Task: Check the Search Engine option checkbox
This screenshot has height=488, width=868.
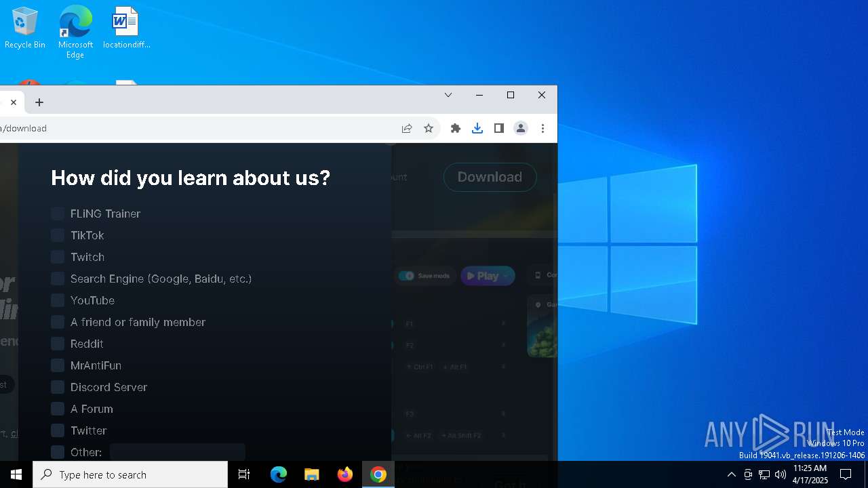Action: pyautogui.click(x=58, y=279)
